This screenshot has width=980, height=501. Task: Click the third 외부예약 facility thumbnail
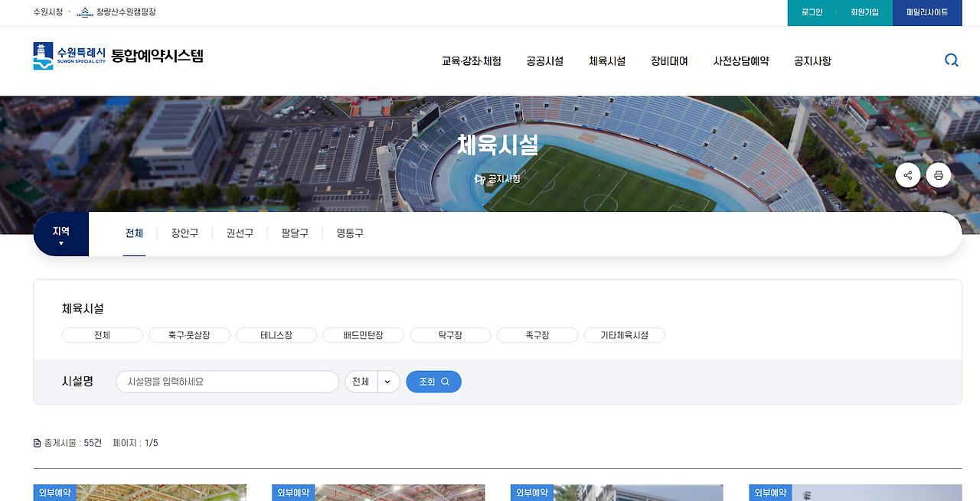pyautogui.click(x=617, y=493)
